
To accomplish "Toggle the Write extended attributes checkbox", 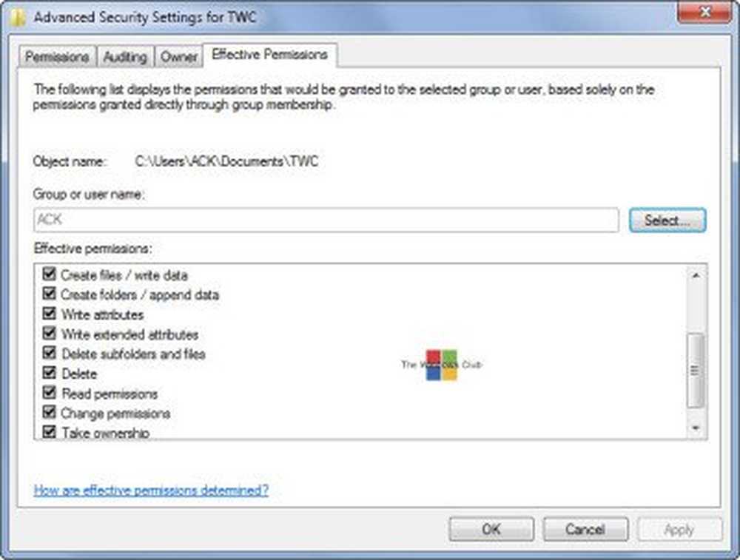I will pos(50,334).
